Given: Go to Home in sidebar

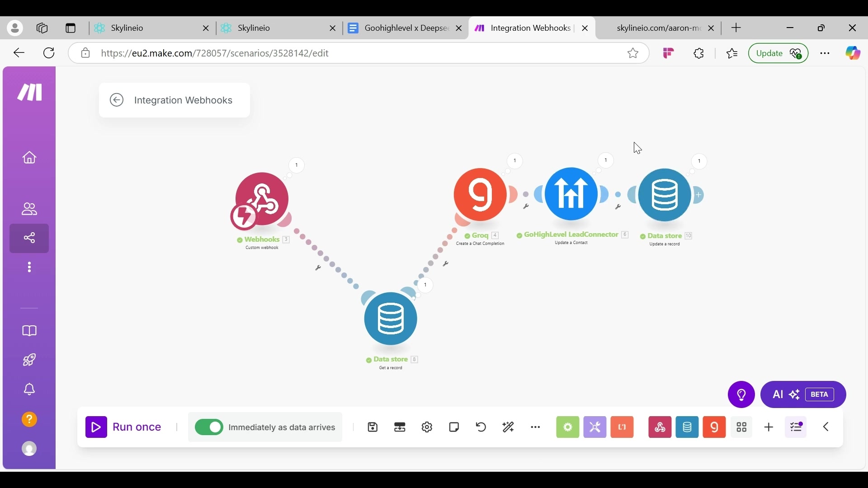Looking at the screenshot, I should [x=30, y=158].
